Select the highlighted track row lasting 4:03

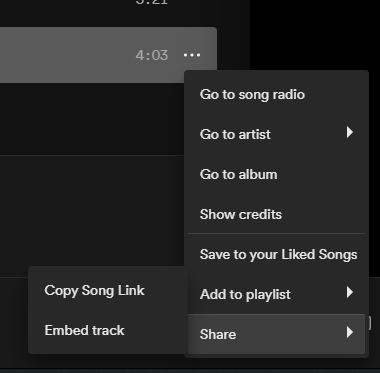[108, 55]
